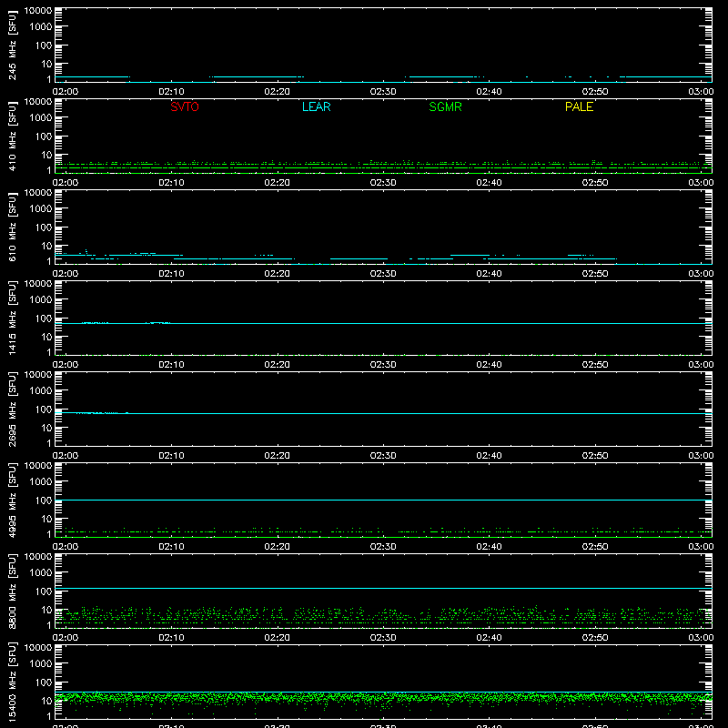Click 02:10 time label below 410 MHz plot
The image size is (728, 728).
(x=171, y=183)
